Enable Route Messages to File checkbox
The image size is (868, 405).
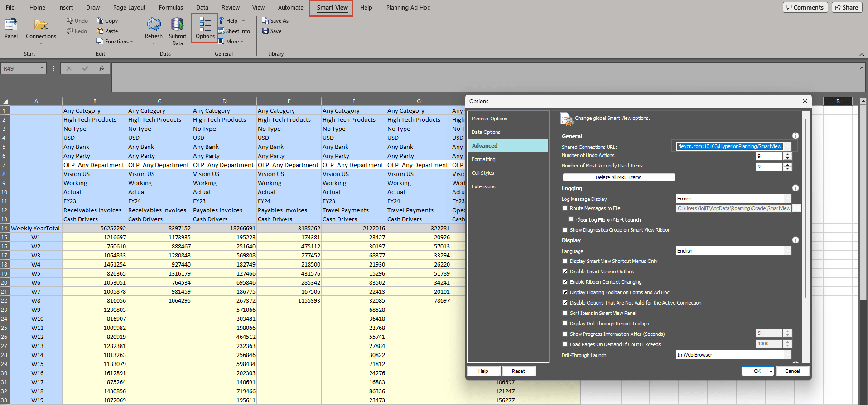pyautogui.click(x=565, y=209)
